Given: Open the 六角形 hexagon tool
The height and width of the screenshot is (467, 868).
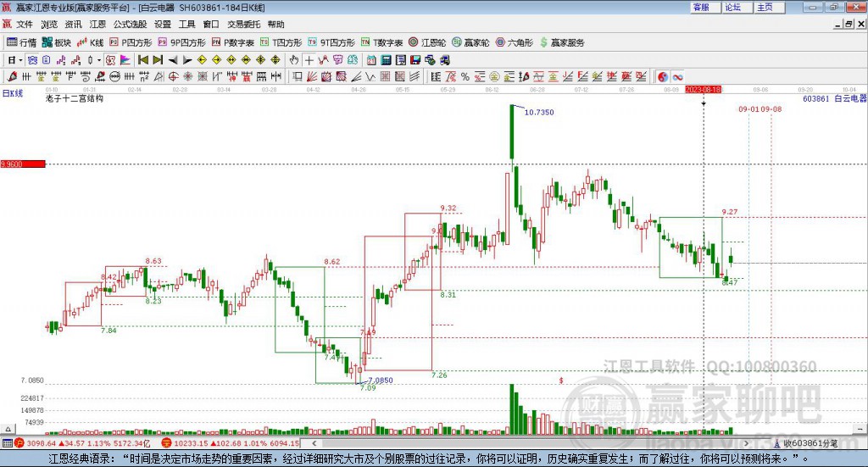Looking at the screenshot, I should (x=515, y=42).
